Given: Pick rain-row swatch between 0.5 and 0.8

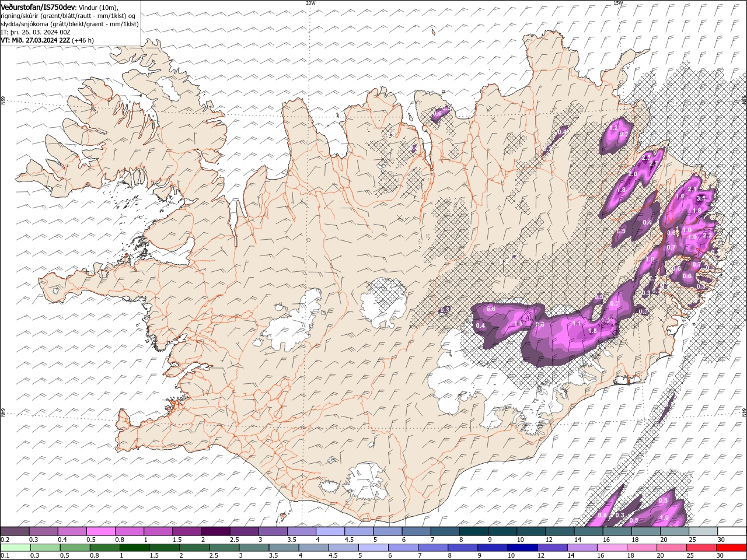Looking at the screenshot, I should 75,548.
